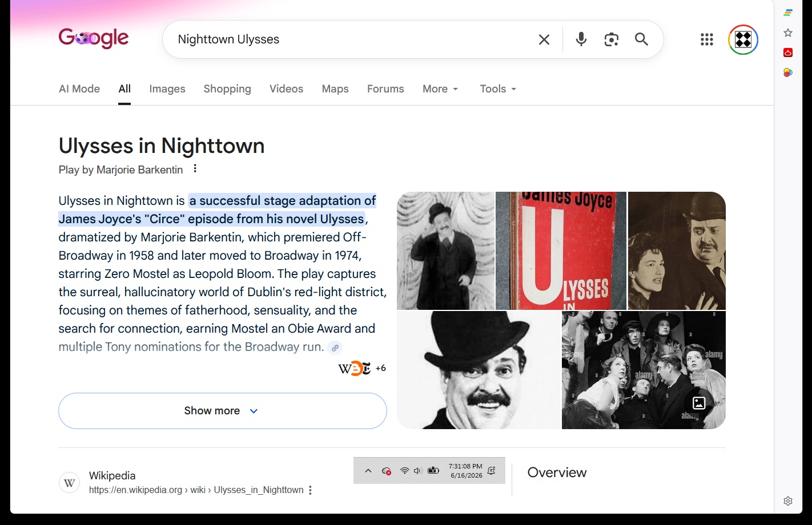Screen dimensions: 812x525
Task: Open the red Ulysses book cover thumbnail
Action: pyautogui.click(x=561, y=251)
